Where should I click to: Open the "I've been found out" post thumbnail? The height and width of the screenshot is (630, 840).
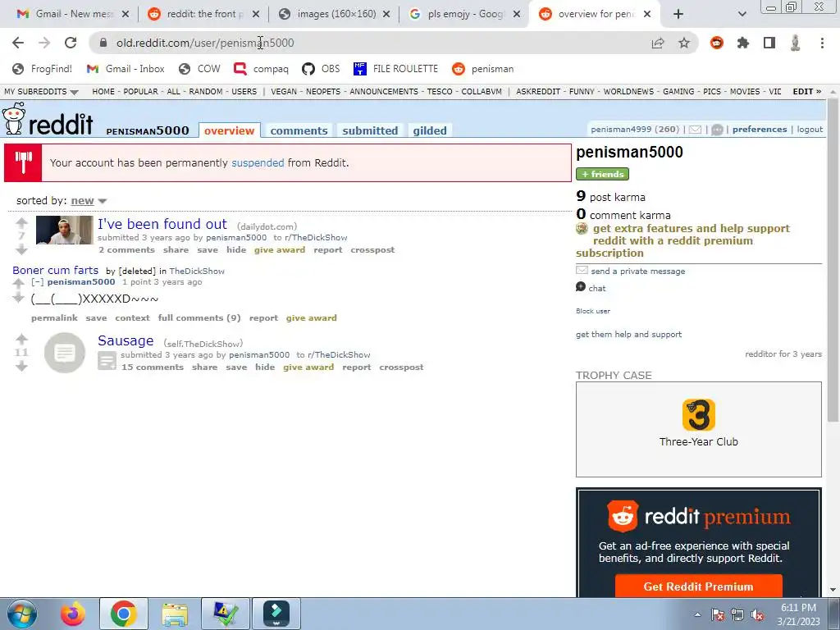click(64, 231)
